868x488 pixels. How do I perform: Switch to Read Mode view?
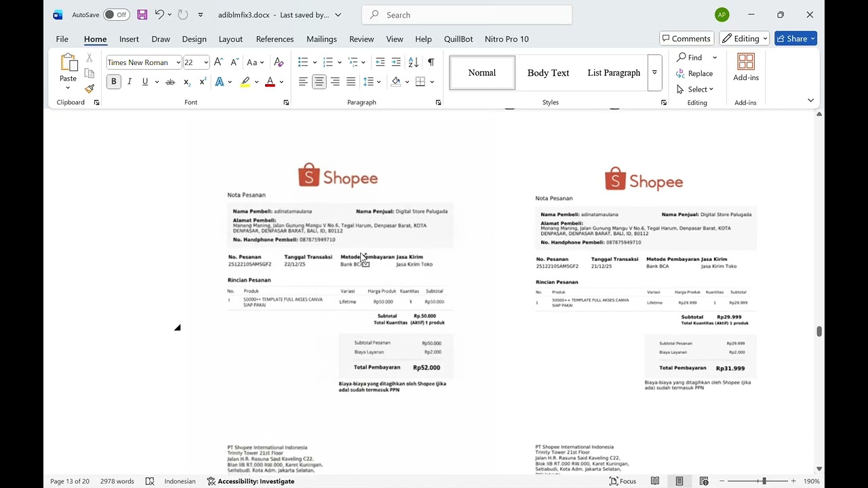[655, 481]
